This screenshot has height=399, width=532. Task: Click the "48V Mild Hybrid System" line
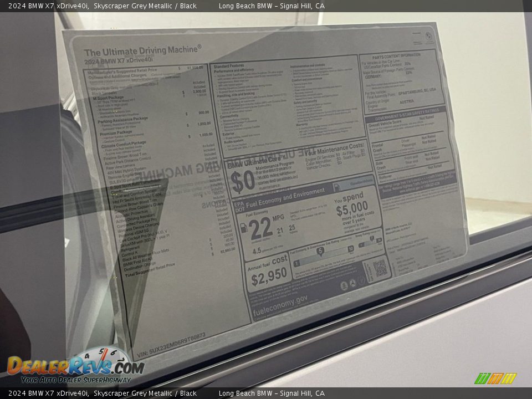point(126,171)
